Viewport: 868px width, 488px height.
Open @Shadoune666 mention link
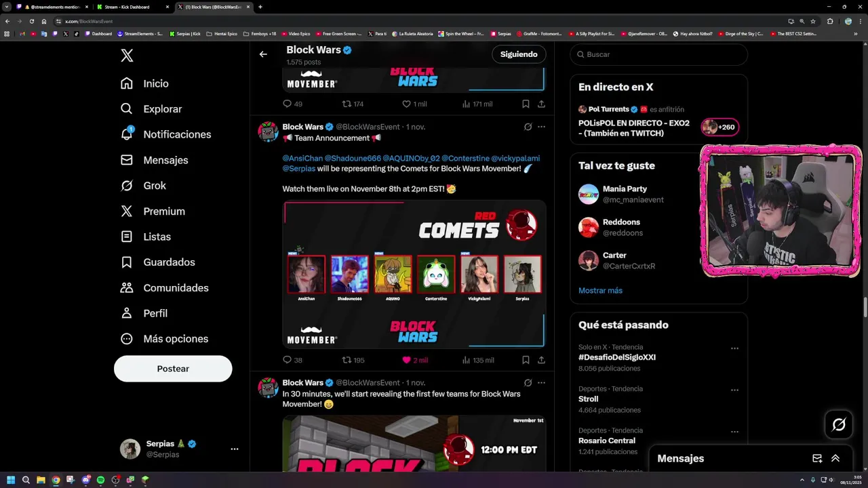pyautogui.click(x=353, y=158)
